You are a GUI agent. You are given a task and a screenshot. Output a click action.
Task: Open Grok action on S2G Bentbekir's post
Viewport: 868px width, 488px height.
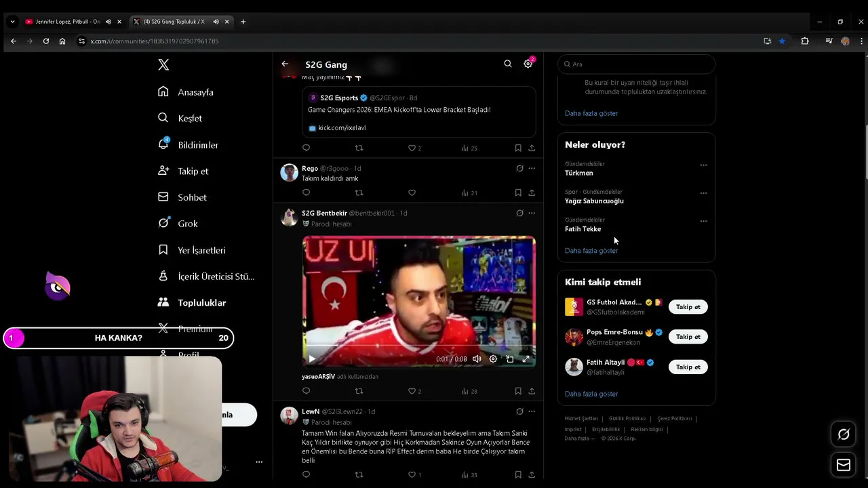[519, 213]
